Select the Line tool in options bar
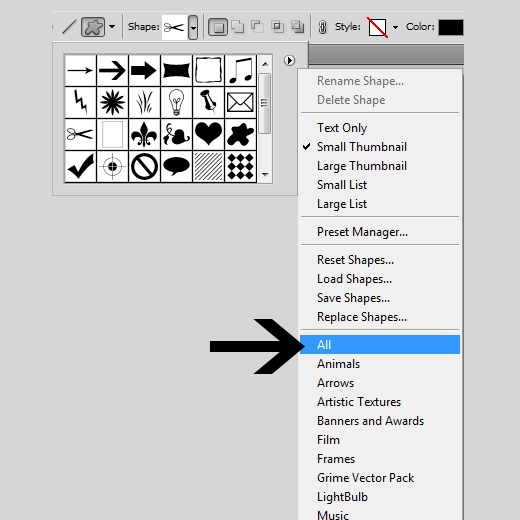Image resolution: width=520 pixels, height=520 pixels. [69, 27]
